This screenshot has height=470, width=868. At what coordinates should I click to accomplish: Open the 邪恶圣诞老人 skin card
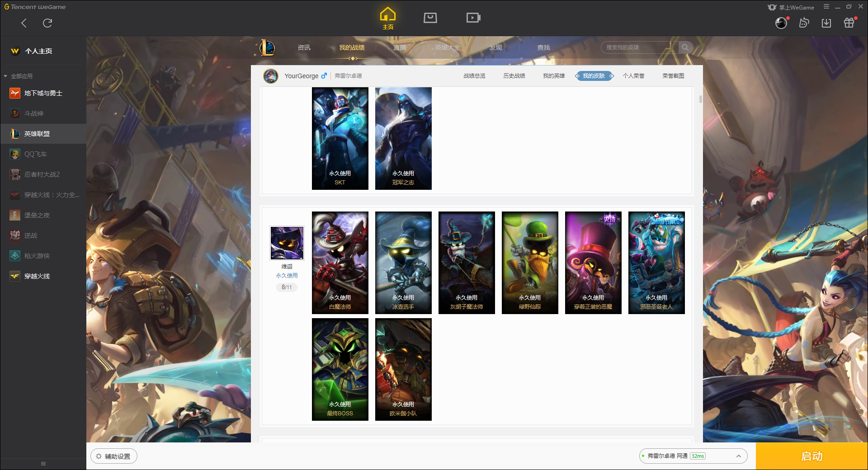click(x=656, y=263)
